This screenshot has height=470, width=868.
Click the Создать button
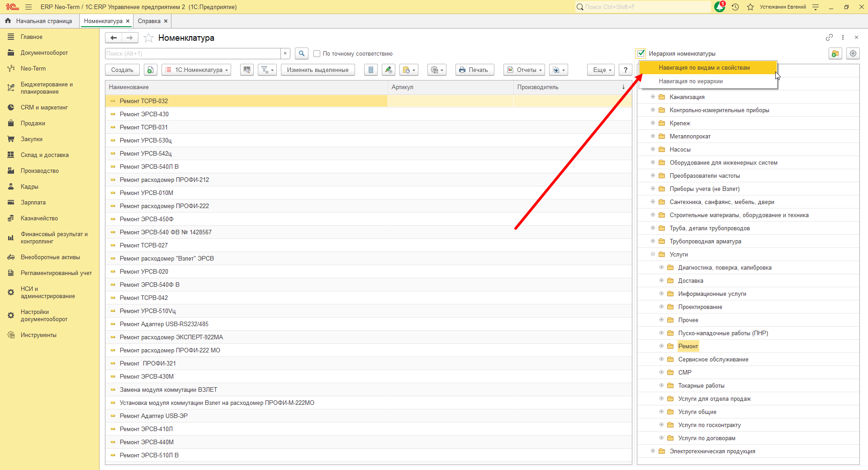pyautogui.click(x=122, y=70)
